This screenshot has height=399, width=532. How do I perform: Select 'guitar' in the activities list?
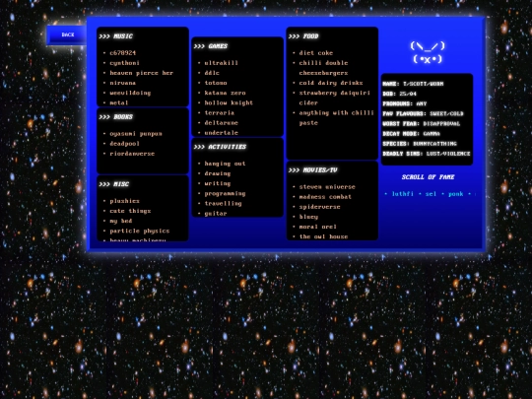(216, 214)
